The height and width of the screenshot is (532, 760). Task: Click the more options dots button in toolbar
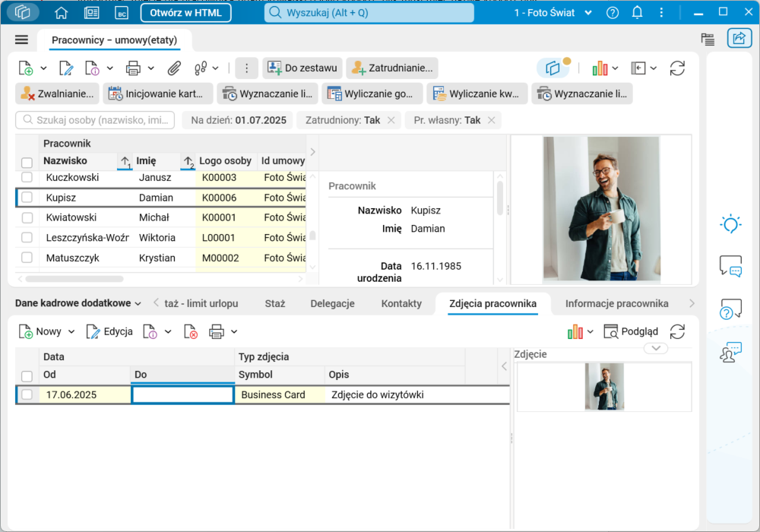click(x=246, y=68)
